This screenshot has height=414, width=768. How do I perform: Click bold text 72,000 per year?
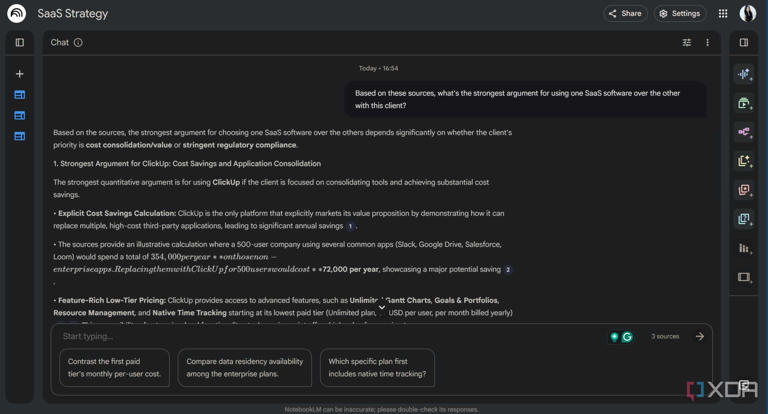348,269
